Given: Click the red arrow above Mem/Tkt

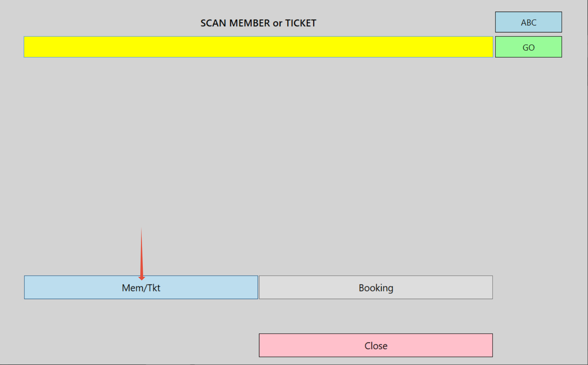Looking at the screenshot, I should [141, 254].
